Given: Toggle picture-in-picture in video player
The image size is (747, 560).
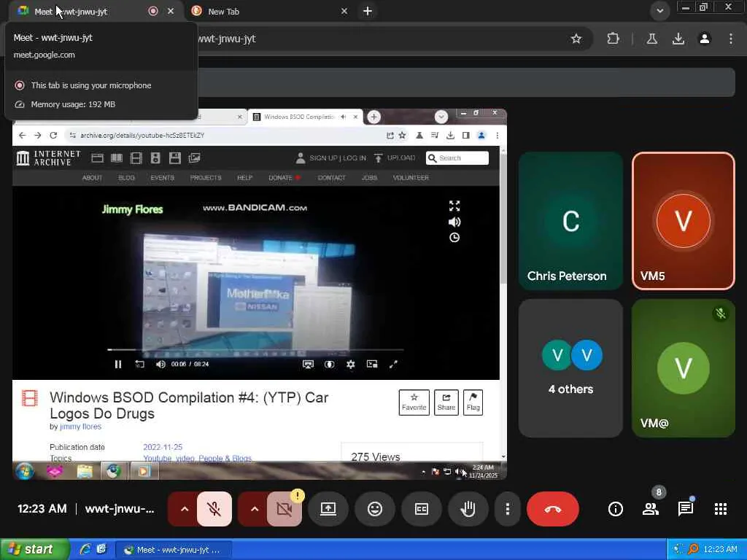Looking at the screenshot, I should coord(372,365).
